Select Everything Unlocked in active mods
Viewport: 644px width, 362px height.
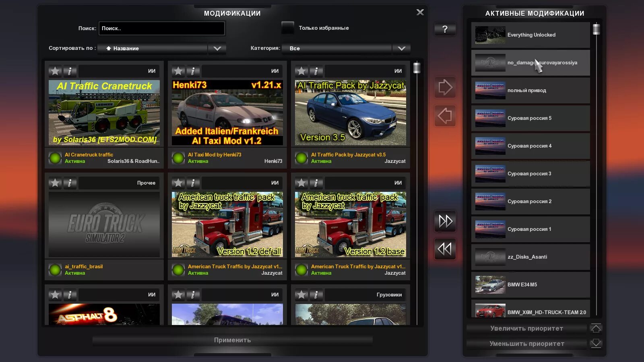pos(530,35)
